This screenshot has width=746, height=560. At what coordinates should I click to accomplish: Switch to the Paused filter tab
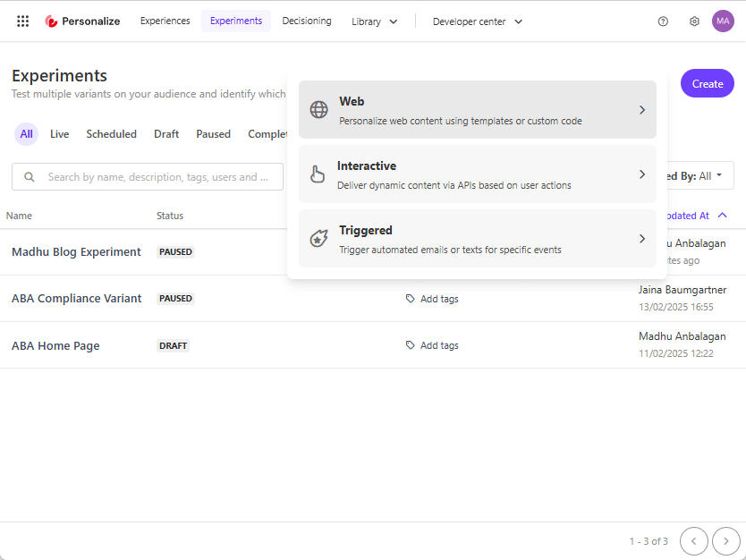213,133
